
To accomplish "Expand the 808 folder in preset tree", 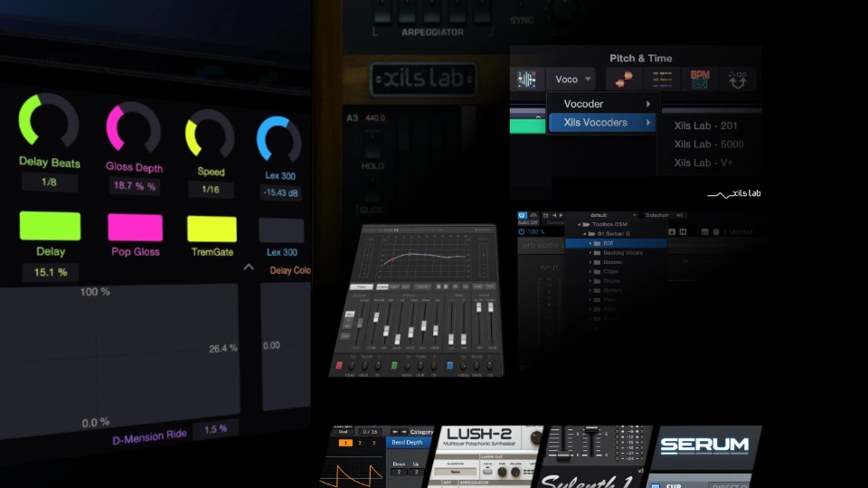I will (592, 243).
